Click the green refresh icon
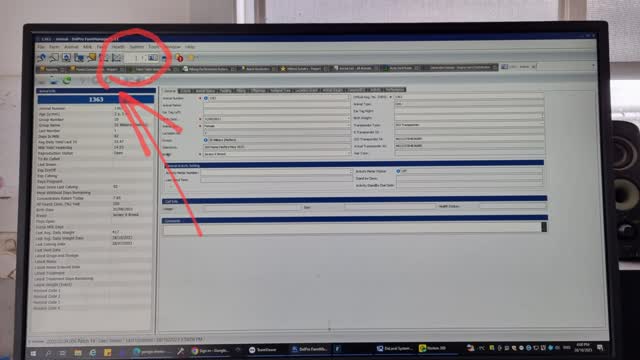Screen dimensions: 640x360 click(x=67, y=80)
